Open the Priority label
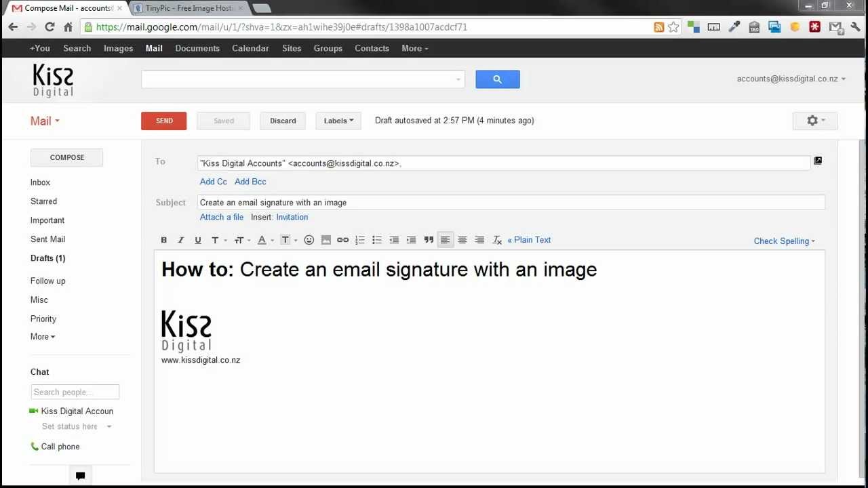This screenshot has width=868, height=488. tap(43, 319)
